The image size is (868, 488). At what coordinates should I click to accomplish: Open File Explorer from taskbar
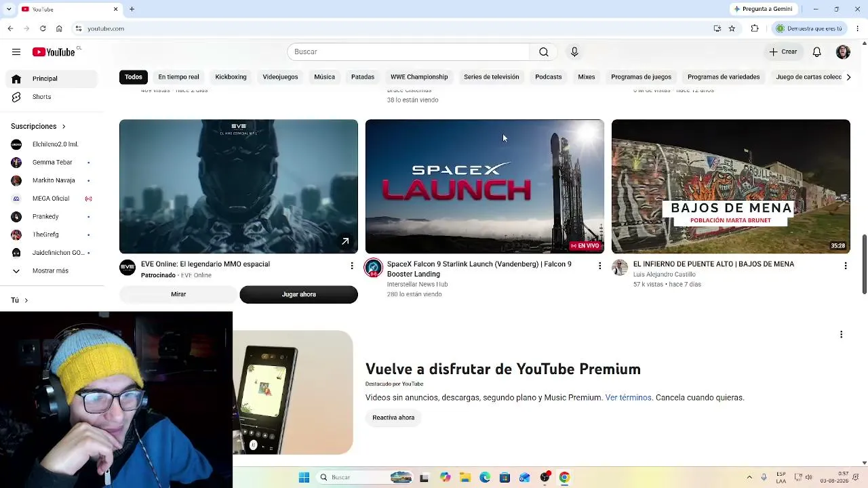coord(465,477)
